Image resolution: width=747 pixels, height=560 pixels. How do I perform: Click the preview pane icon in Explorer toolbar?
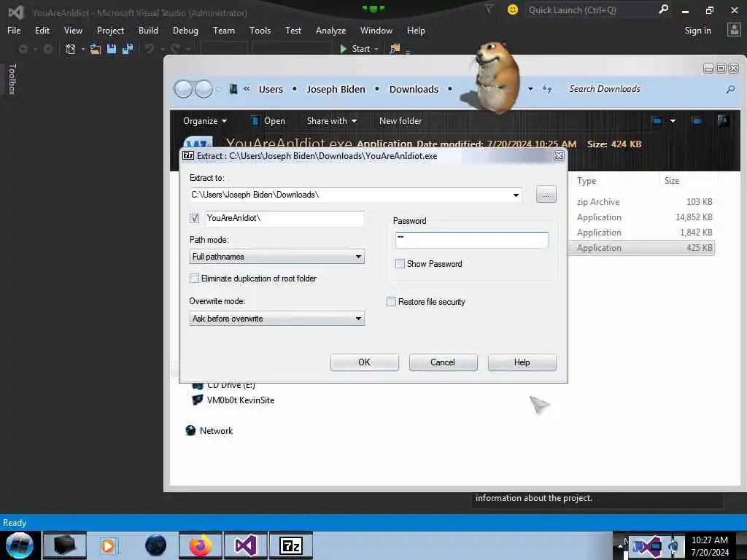(x=697, y=121)
